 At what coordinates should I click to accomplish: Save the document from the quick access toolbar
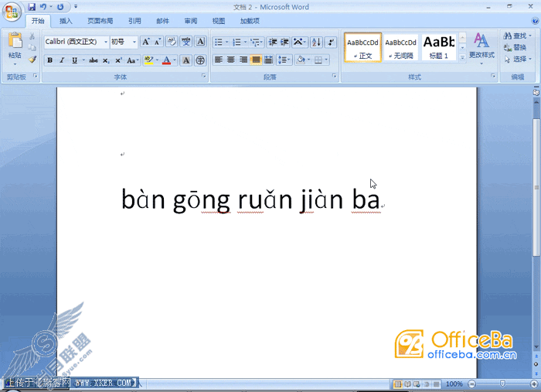pos(32,6)
